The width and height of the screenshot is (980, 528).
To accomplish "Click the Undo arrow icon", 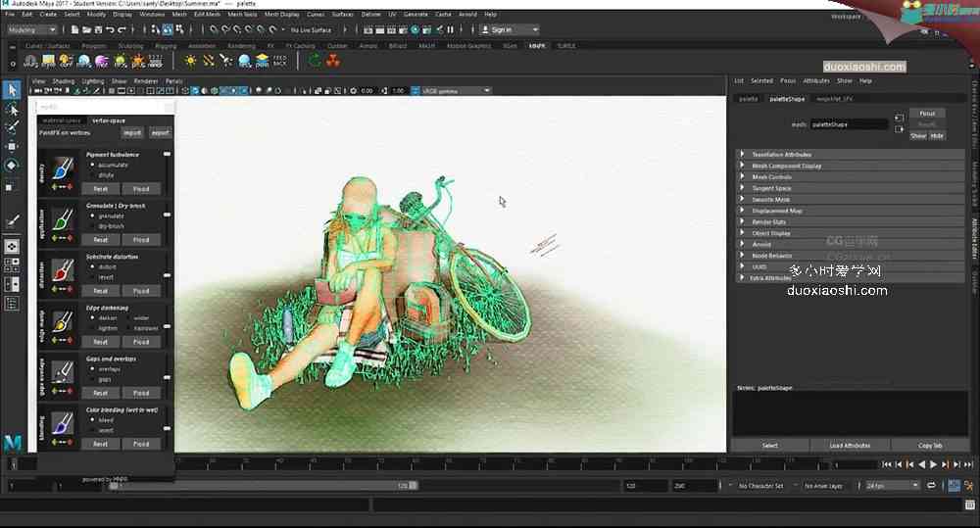I will pyautogui.click(x=110, y=29).
